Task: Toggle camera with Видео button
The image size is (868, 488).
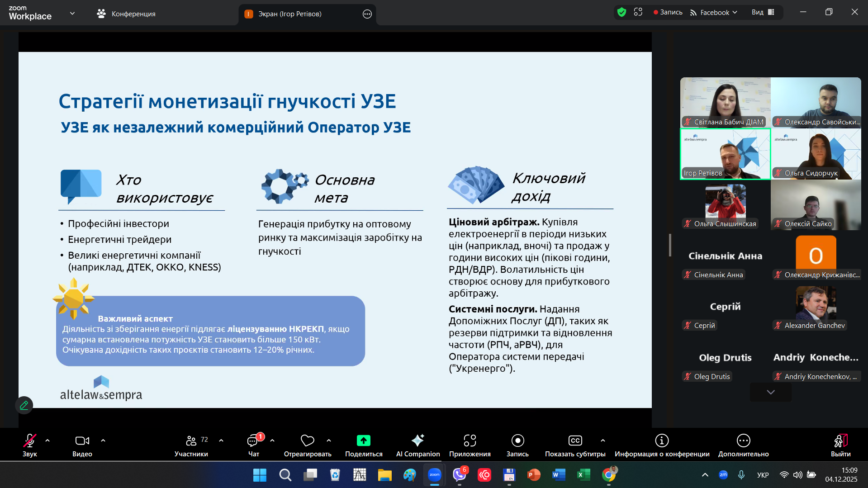Action: 82,445
